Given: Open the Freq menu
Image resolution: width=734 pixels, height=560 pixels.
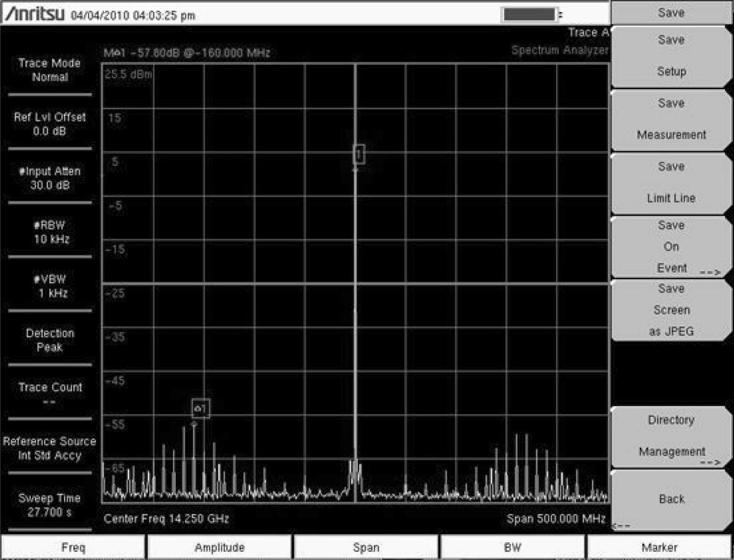Looking at the screenshot, I should (73, 547).
